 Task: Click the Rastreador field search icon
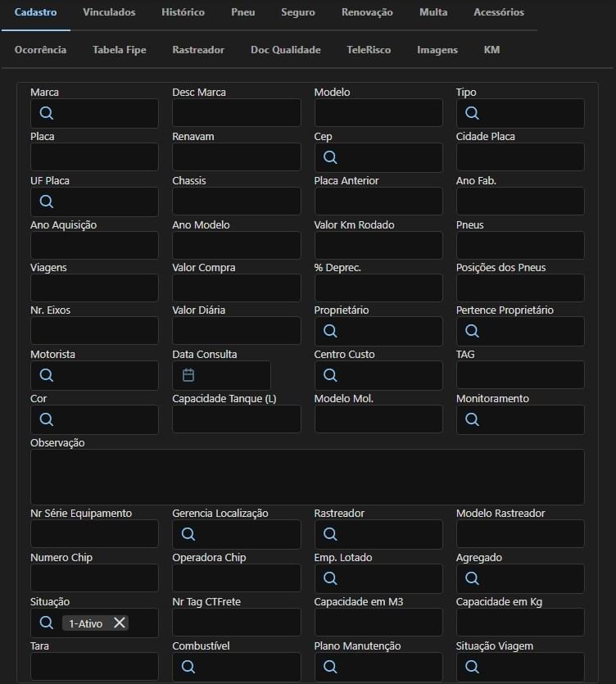330,534
